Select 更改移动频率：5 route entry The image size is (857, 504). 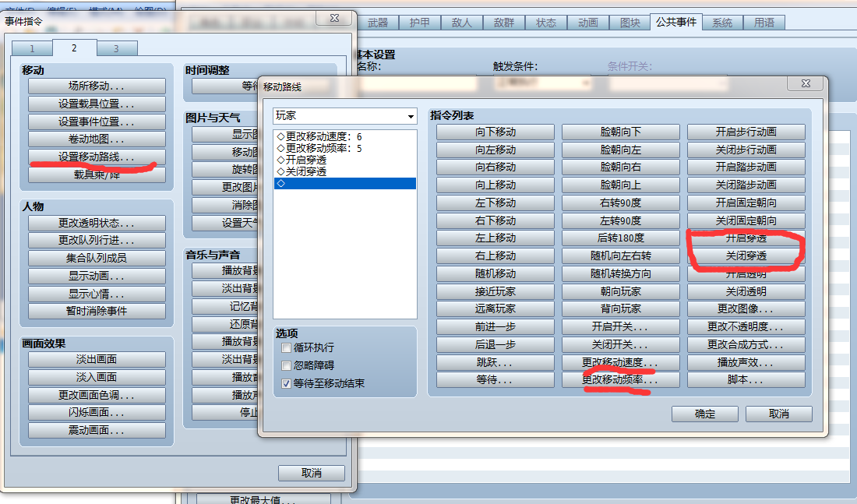coord(345,148)
